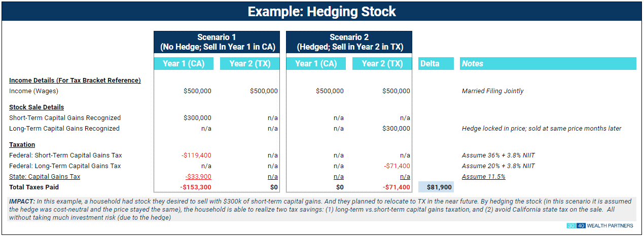The width and height of the screenshot is (644, 238).
Task: Click the Scenario 2 Hedged header
Action: [x=349, y=42]
